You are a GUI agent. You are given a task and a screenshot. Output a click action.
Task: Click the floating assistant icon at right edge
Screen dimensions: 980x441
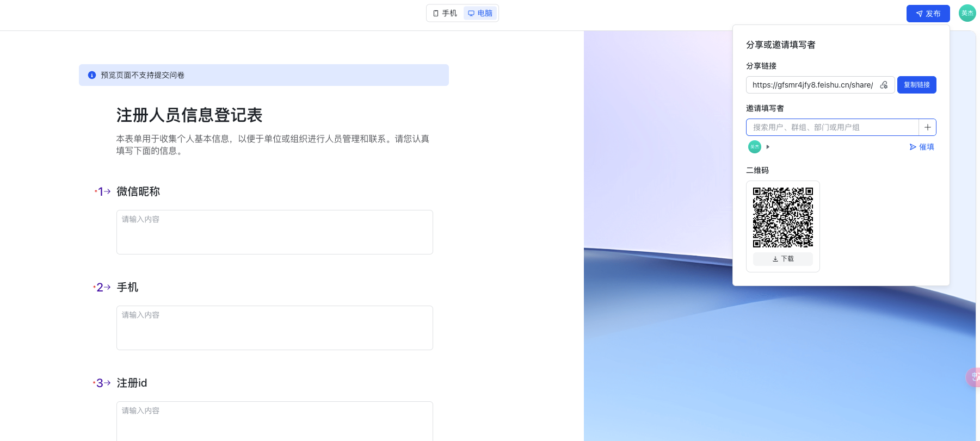click(x=973, y=377)
